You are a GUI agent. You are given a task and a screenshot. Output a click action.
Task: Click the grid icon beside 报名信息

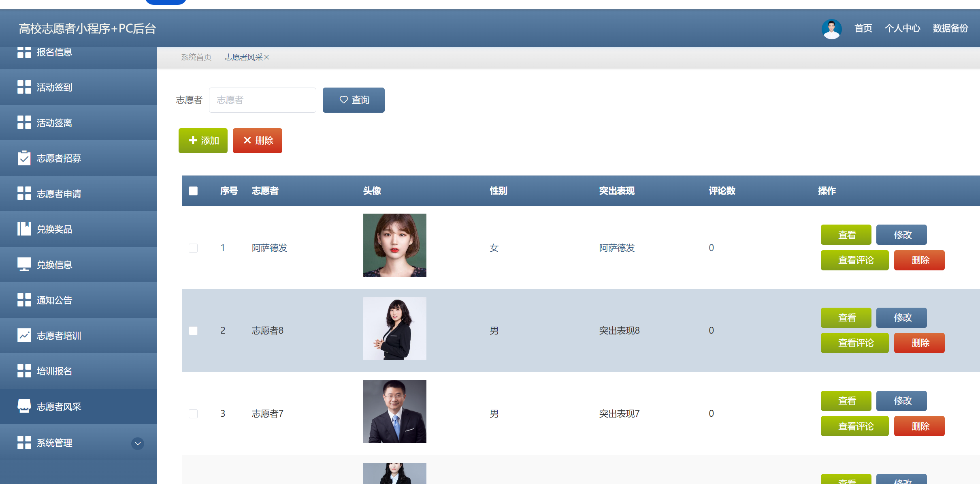24,52
